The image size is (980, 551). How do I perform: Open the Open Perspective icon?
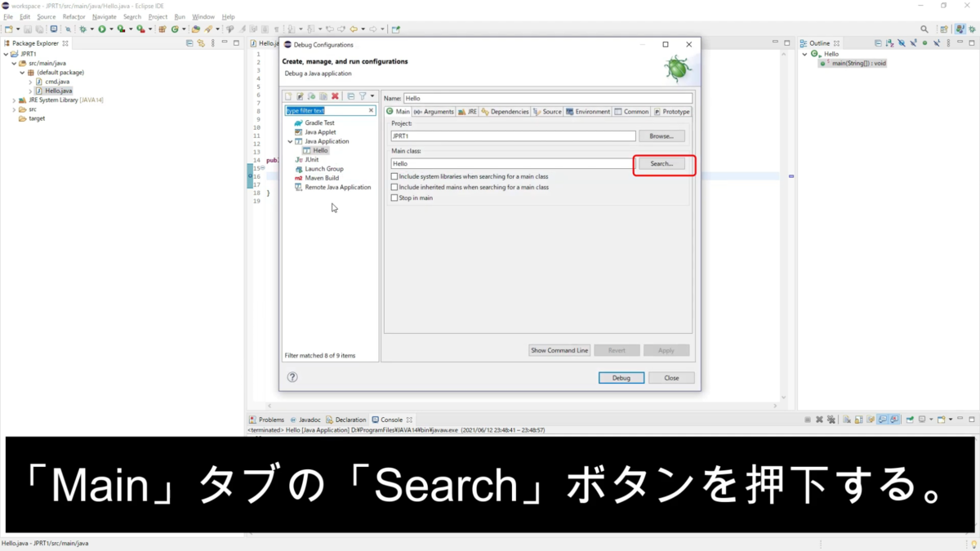(x=945, y=29)
